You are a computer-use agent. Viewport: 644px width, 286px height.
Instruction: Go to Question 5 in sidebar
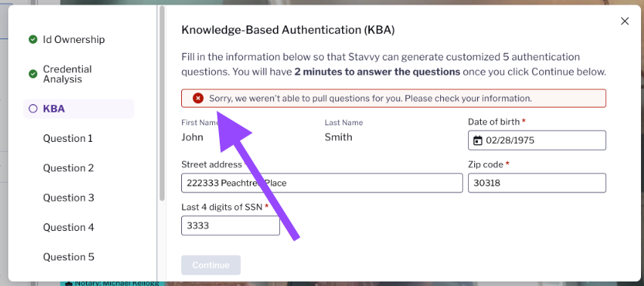(x=69, y=257)
